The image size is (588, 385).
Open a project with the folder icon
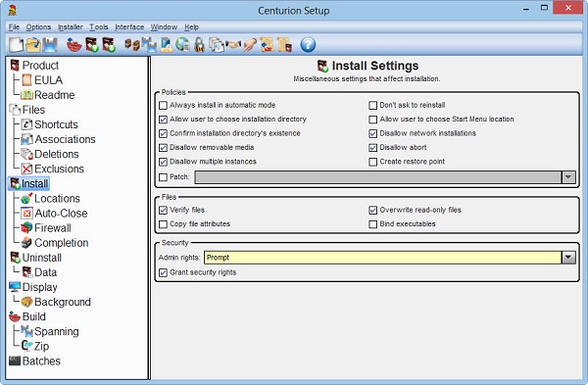tap(33, 45)
